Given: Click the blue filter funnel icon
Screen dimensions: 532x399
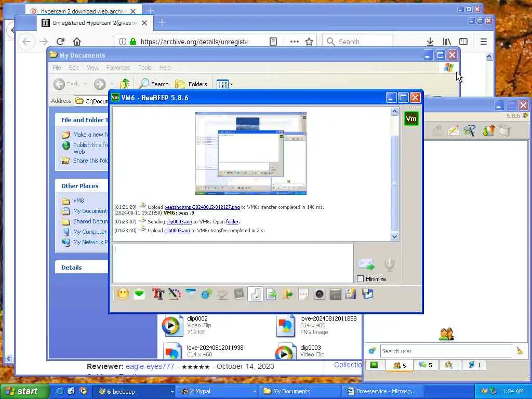Looking at the screenshot, I should coord(190,294).
